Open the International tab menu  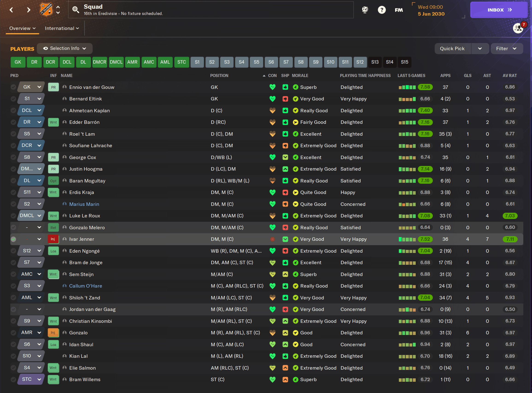point(61,28)
